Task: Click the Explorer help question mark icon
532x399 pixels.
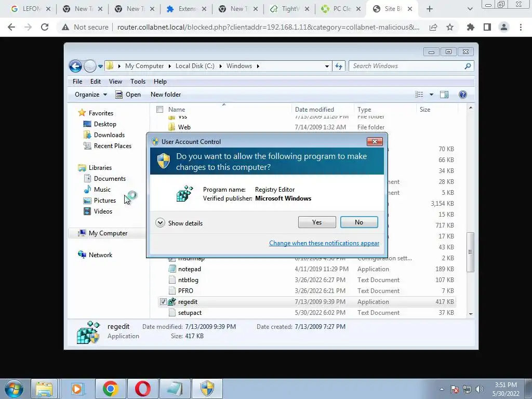Action: pyautogui.click(x=462, y=95)
